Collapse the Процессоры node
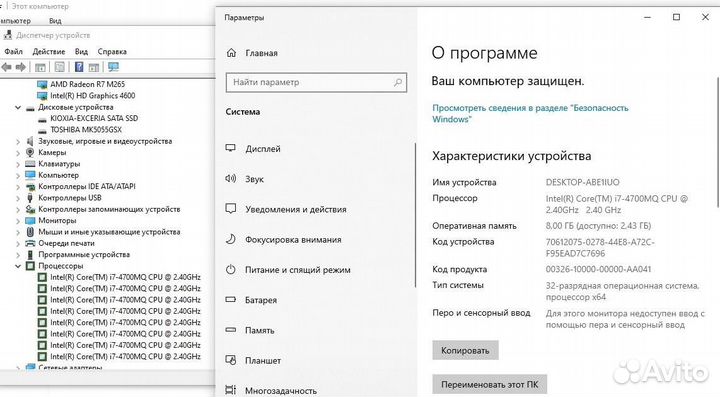720x397 pixels. pos(18,266)
